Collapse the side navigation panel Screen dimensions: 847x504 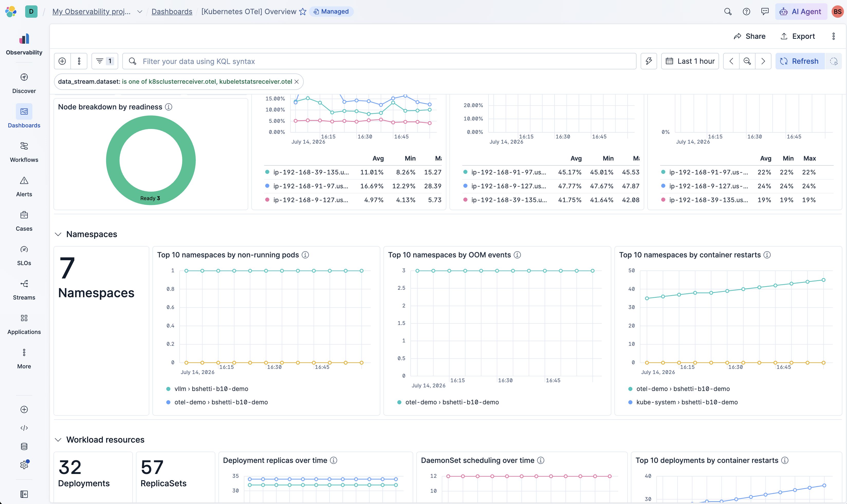click(x=24, y=494)
